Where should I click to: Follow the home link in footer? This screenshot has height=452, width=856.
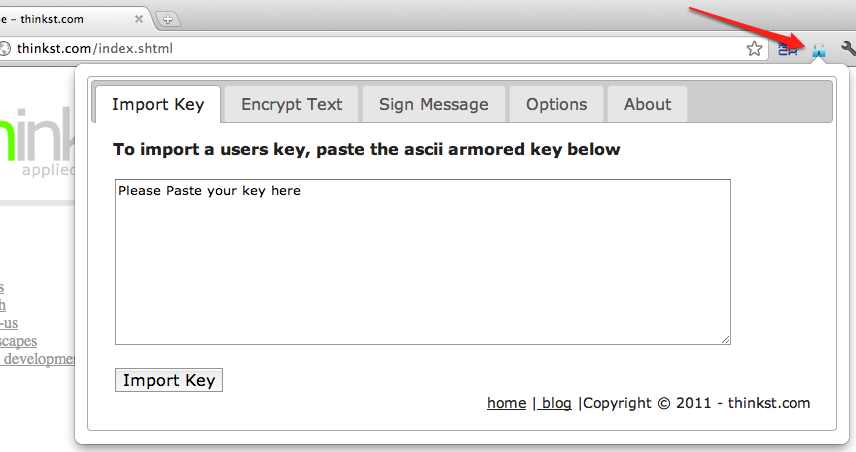(x=506, y=403)
